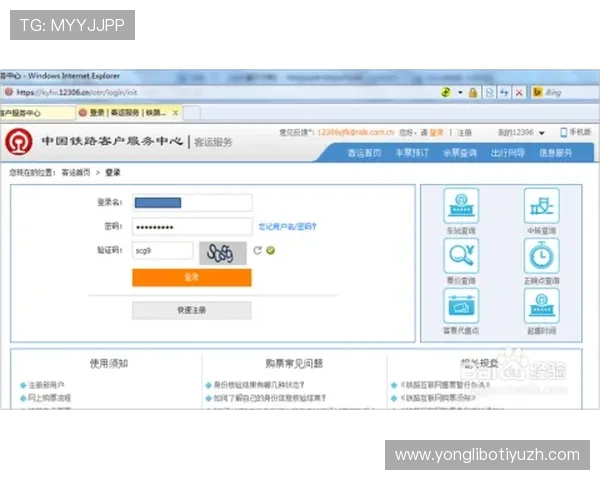Open the 车站查询 station query icon
Viewport: 600px width, 480px height.
coord(461,206)
